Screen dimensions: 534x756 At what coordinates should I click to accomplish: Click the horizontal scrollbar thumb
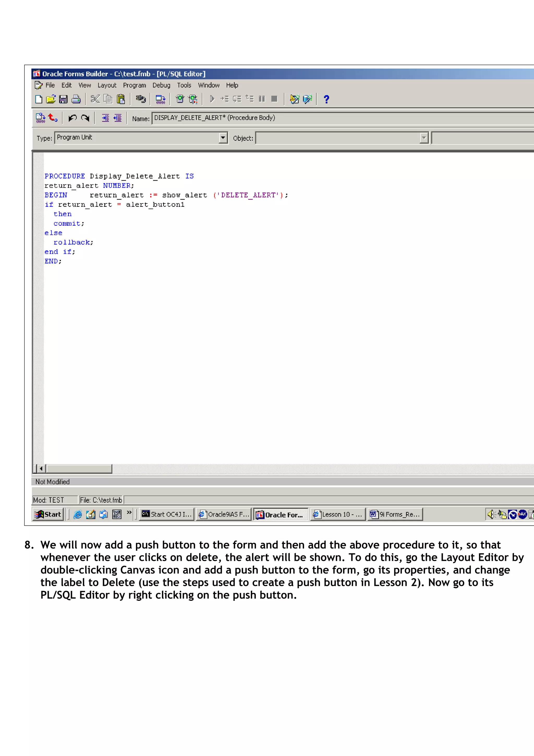79,469
